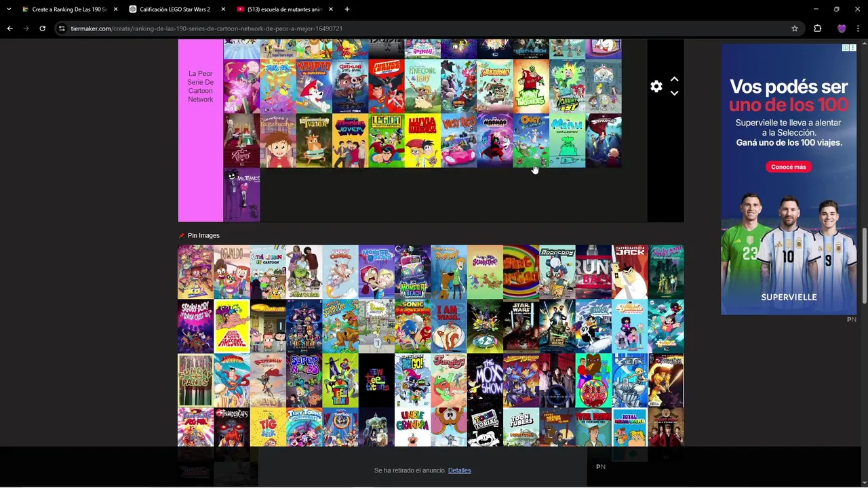Open the purple heart profile icon
Image resolution: width=868 pixels, height=488 pixels.
point(842,28)
